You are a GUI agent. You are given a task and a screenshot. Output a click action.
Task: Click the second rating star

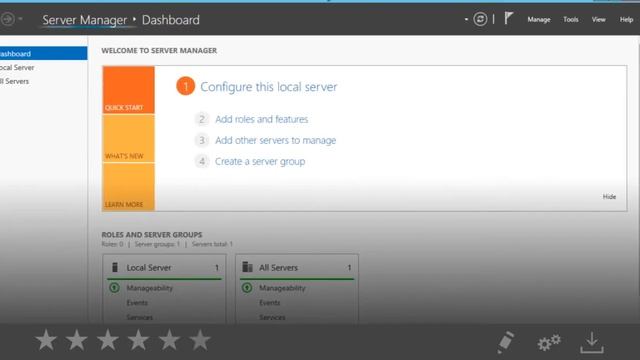click(x=77, y=340)
